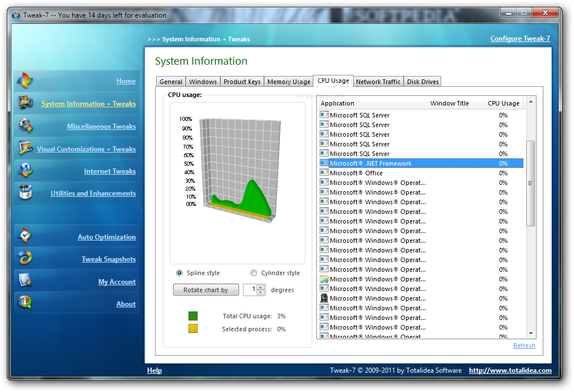Viewport: 574px width, 392px height.
Task: Click the Tweak Snapshots icon
Action: click(25, 258)
